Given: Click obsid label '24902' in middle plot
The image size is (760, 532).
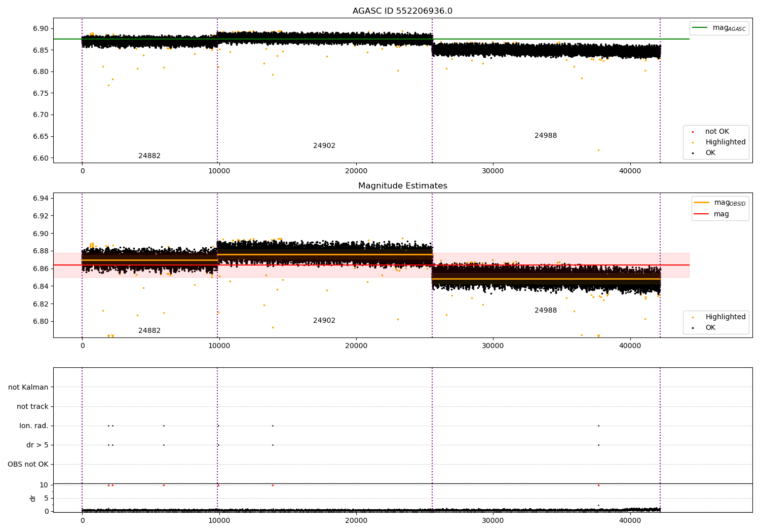Looking at the screenshot, I should coord(324,321).
